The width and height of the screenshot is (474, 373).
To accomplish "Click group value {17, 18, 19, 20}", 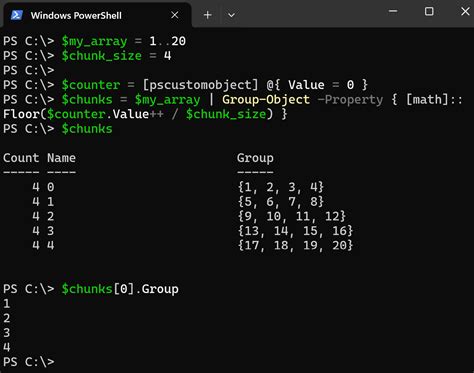I will point(295,245).
